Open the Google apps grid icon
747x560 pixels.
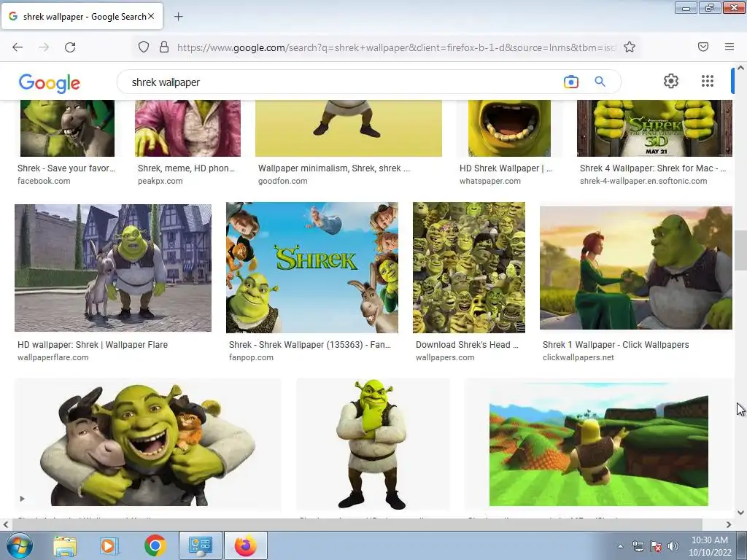[708, 81]
